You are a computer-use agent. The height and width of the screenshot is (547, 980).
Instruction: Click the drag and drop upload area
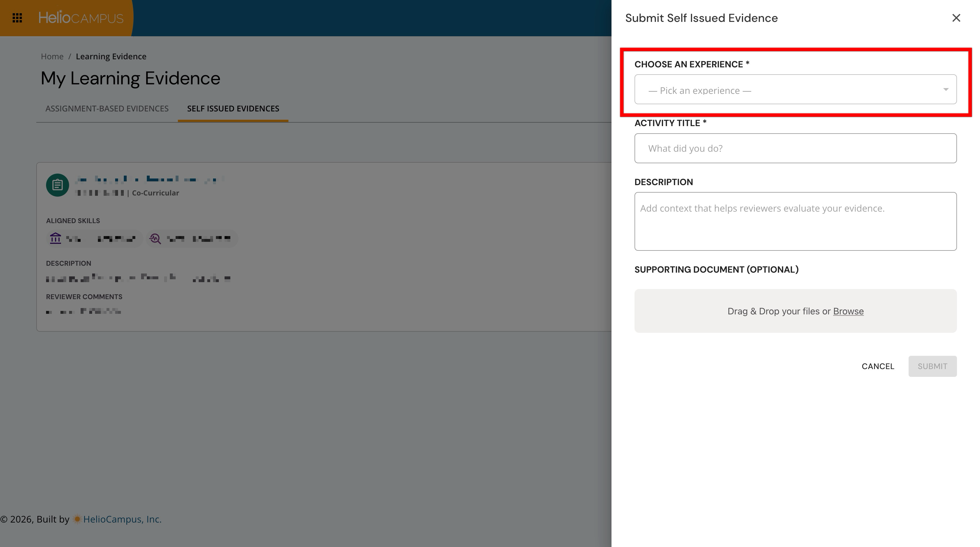coord(795,311)
